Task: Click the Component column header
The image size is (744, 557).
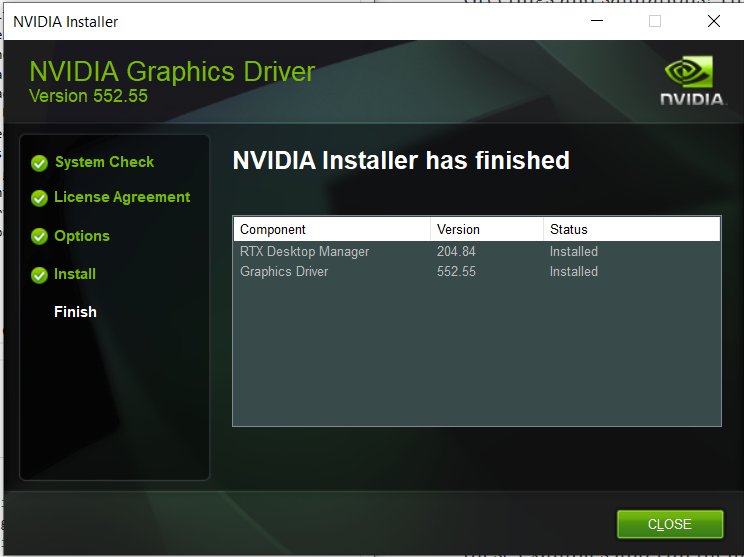Action: coord(332,229)
